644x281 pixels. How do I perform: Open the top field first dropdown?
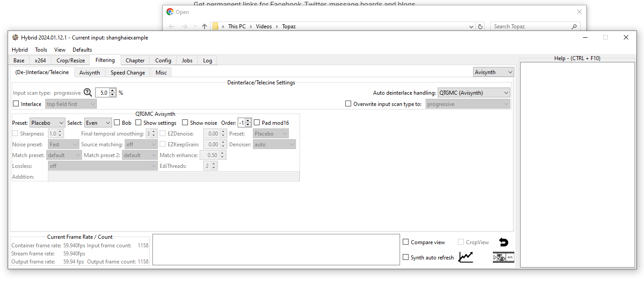(71, 104)
